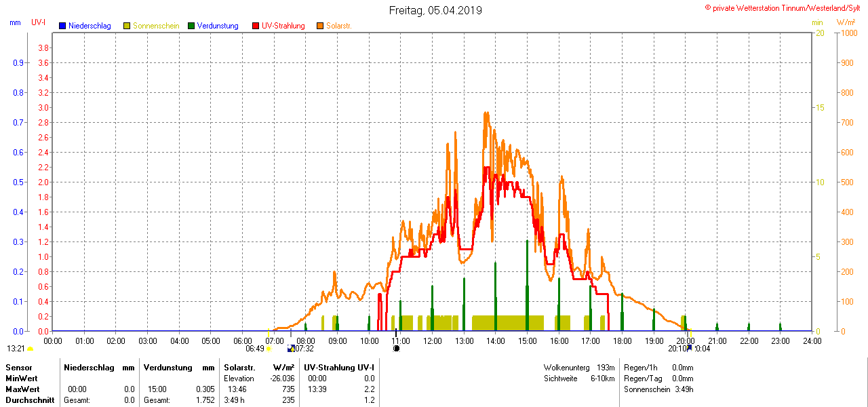Select the Verdunstung legend label
The image size is (868, 407).
(x=218, y=26)
